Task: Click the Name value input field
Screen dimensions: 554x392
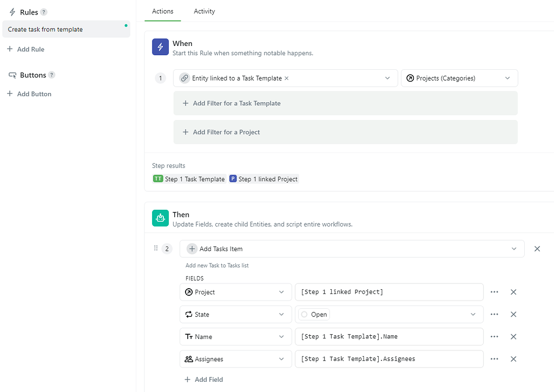Action: tap(388, 337)
